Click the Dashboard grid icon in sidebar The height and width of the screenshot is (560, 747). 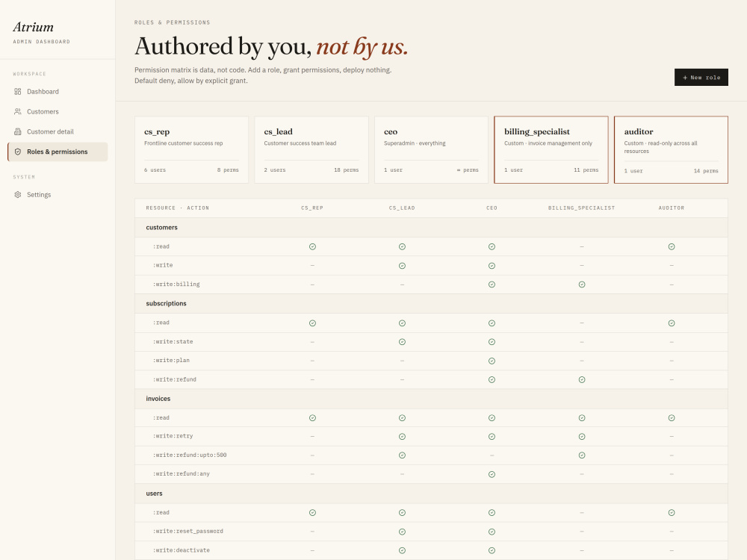(18, 91)
